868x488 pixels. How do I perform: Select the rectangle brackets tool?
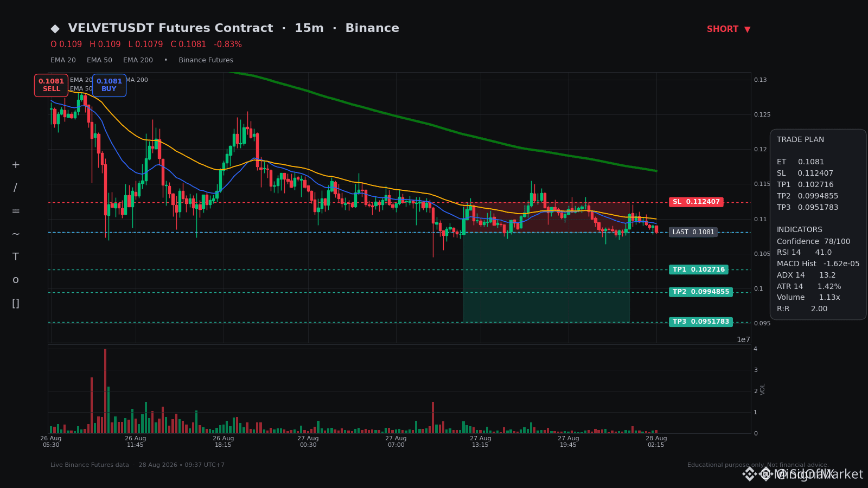16,303
